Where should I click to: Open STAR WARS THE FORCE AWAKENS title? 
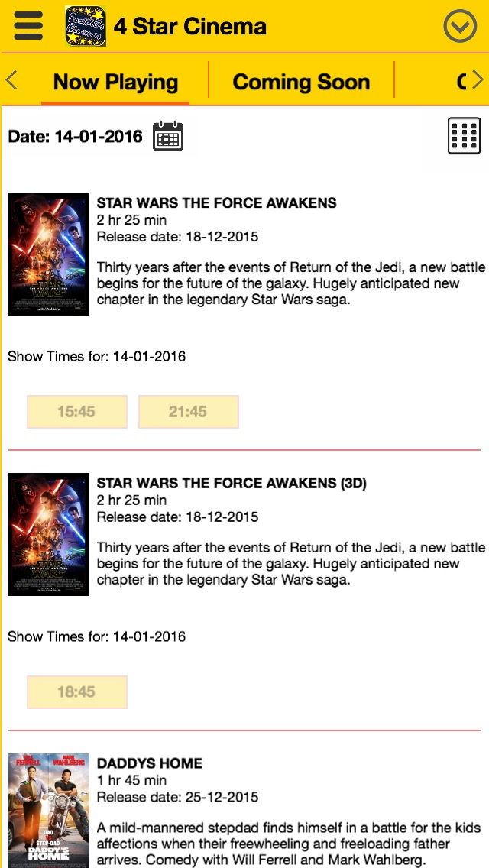[x=216, y=202]
